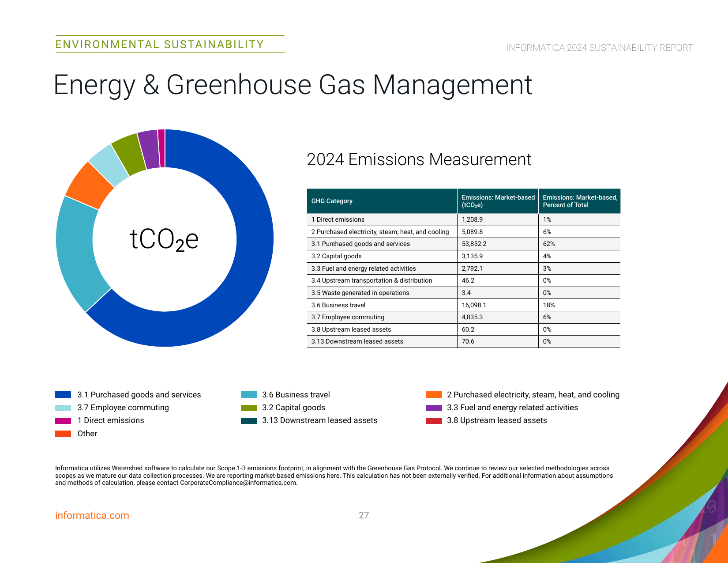The width and height of the screenshot is (728, 563).
Task: Click the red Upstream leased assets legend swatch
Action: click(x=434, y=420)
